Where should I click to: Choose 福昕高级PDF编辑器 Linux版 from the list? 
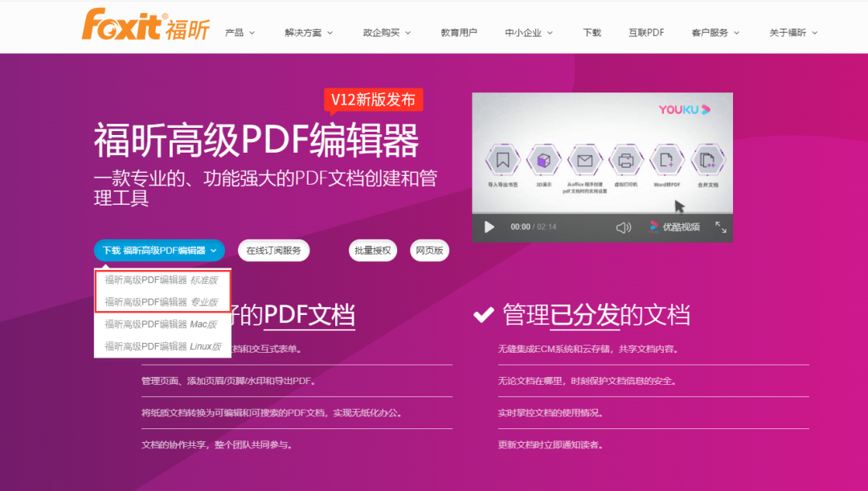pyautogui.click(x=162, y=346)
